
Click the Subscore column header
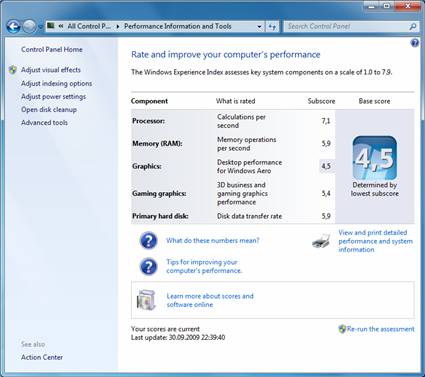tap(321, 101)
